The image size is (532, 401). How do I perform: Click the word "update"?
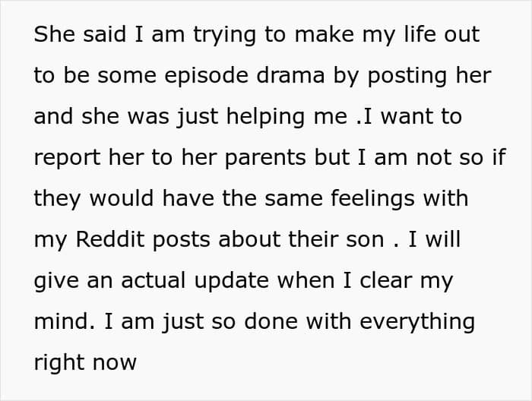[x=217, y=281]
